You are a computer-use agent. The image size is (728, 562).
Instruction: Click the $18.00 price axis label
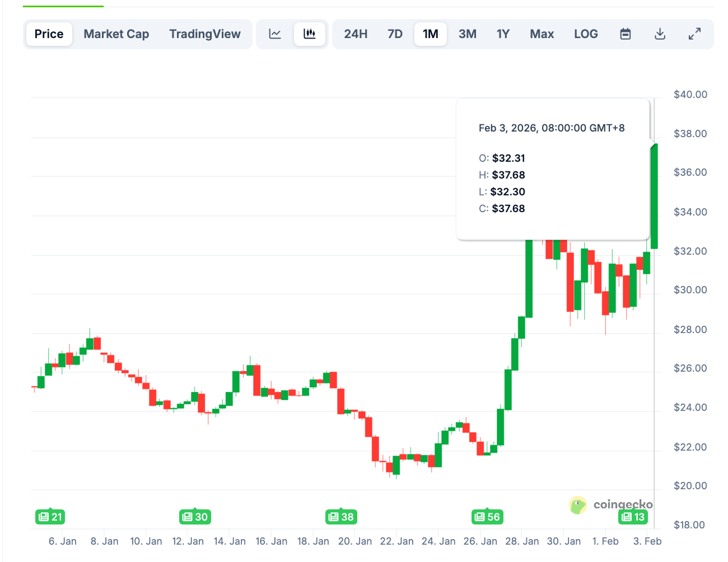pyautogui.click(x=690, y=525)
